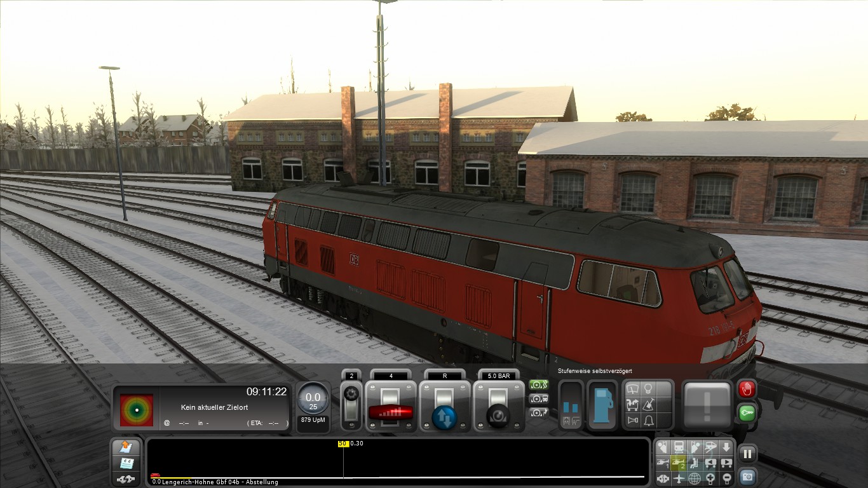Click the downward arrow camera icon

[x=726, y=447]
